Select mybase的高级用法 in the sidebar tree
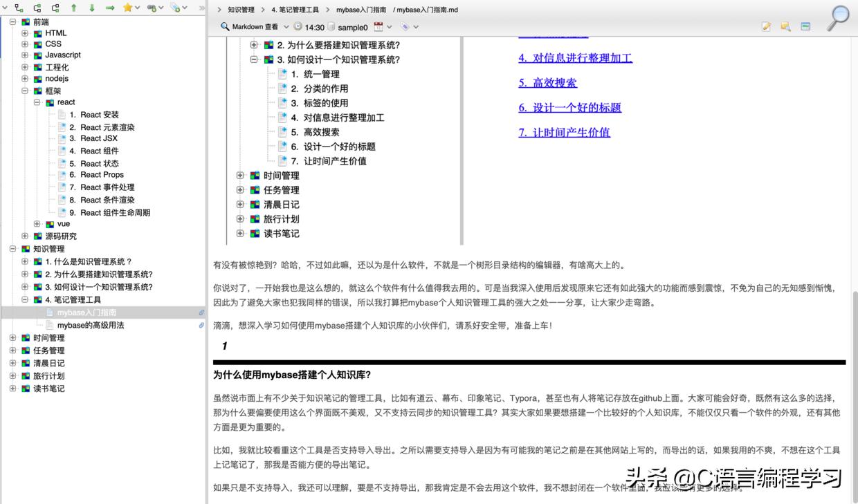858x504 pixels. (92, 325)
